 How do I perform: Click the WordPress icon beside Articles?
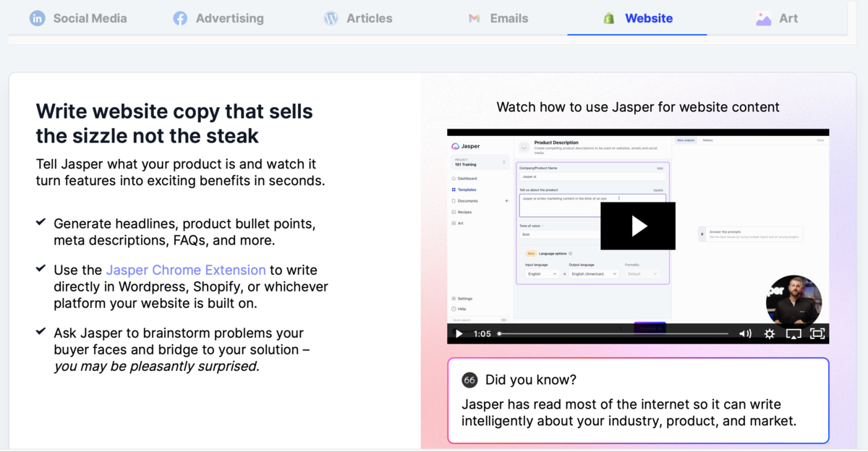pos(331,19)
